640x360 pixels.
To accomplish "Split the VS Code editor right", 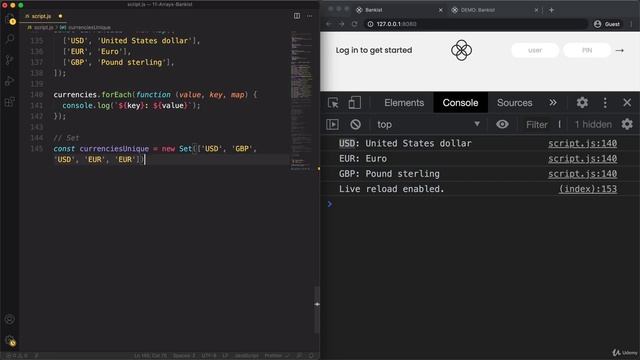I will [x=297, y=16].
